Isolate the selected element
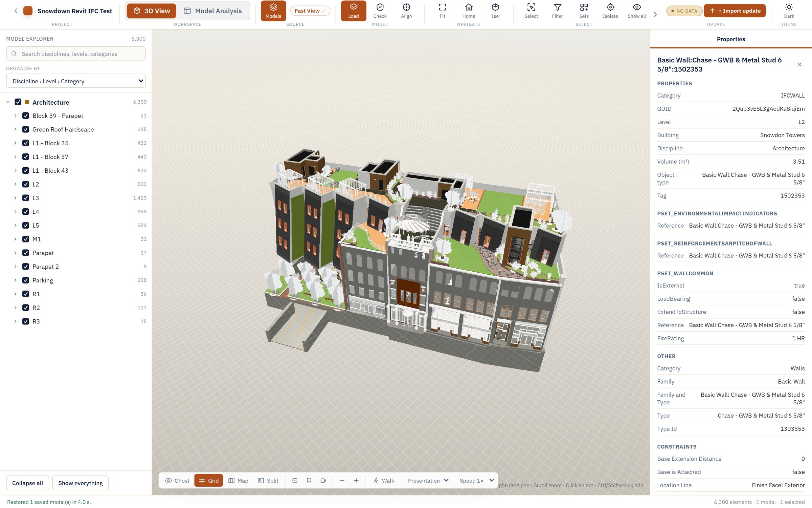 click(x=610, y=11)
